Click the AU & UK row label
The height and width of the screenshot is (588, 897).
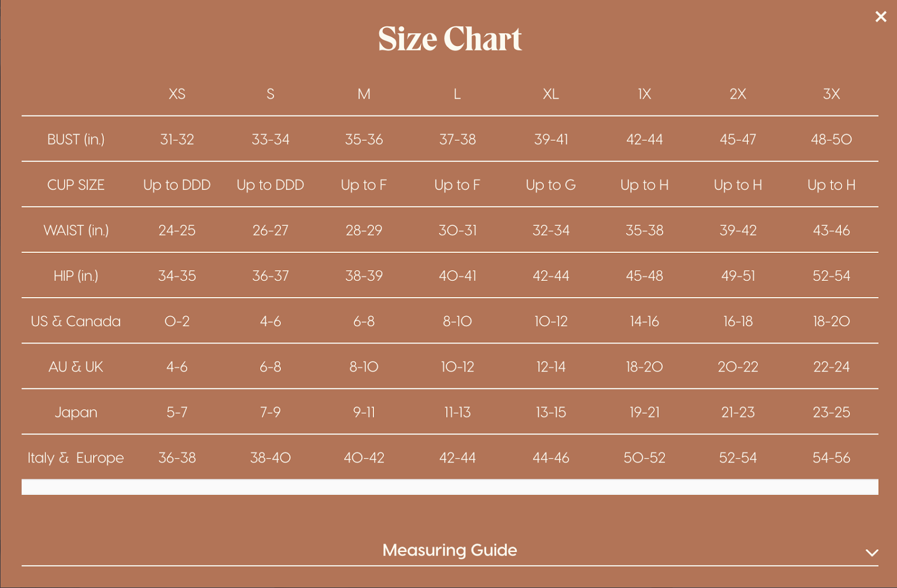pos(76,367)
